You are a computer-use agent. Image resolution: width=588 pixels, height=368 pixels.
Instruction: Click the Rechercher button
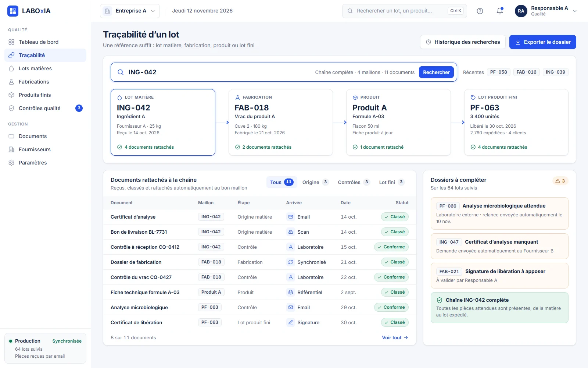(436, 72)
